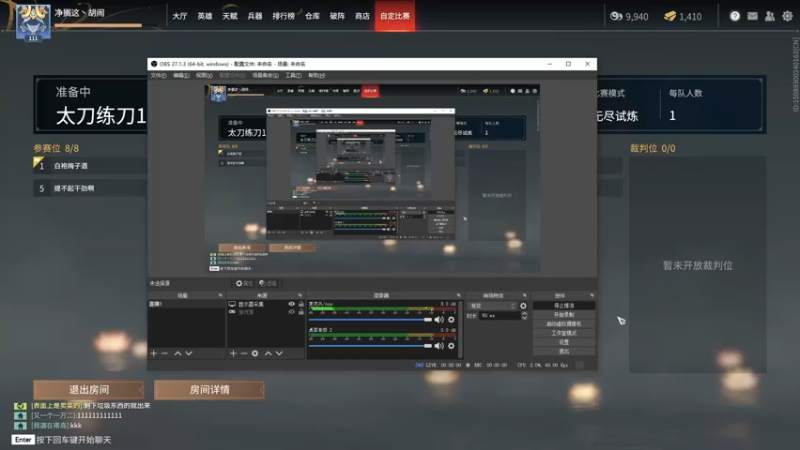Decrease the 时长 duration with the down stepper
This screenshot has height=450, width=800.
pyautogui.click(x=524, y=318)
